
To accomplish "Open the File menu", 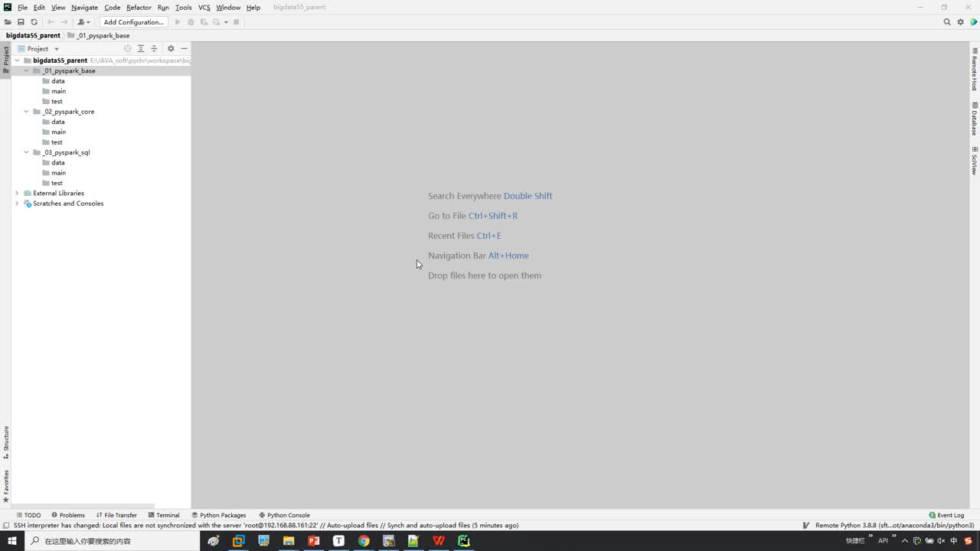I will pyautogui.click(x=22, y=8).
